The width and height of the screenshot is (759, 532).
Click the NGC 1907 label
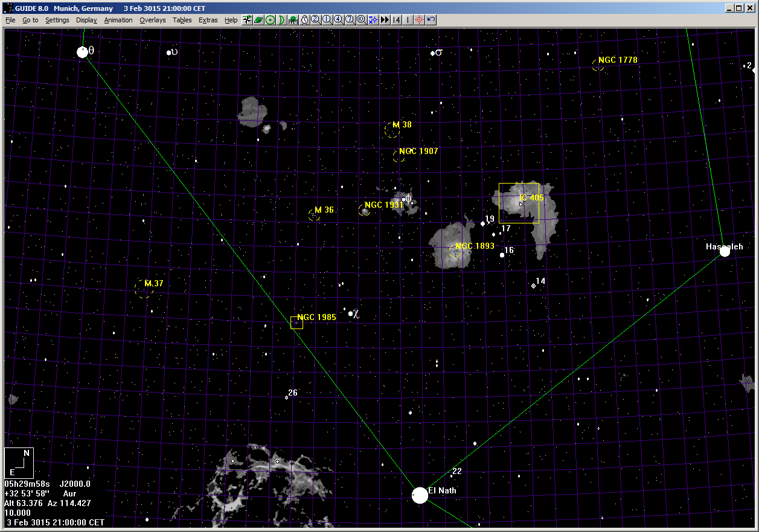point(418,151)
